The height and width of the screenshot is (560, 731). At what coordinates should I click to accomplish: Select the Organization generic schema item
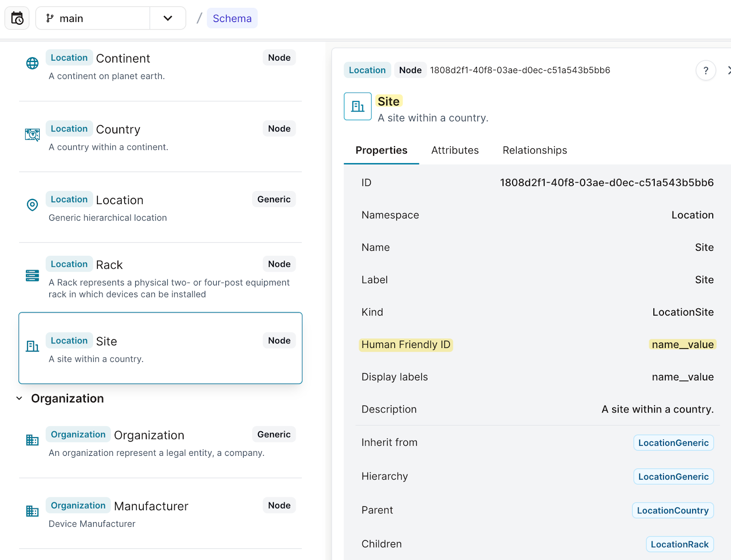pyautogui.click(x=160, y=443)
